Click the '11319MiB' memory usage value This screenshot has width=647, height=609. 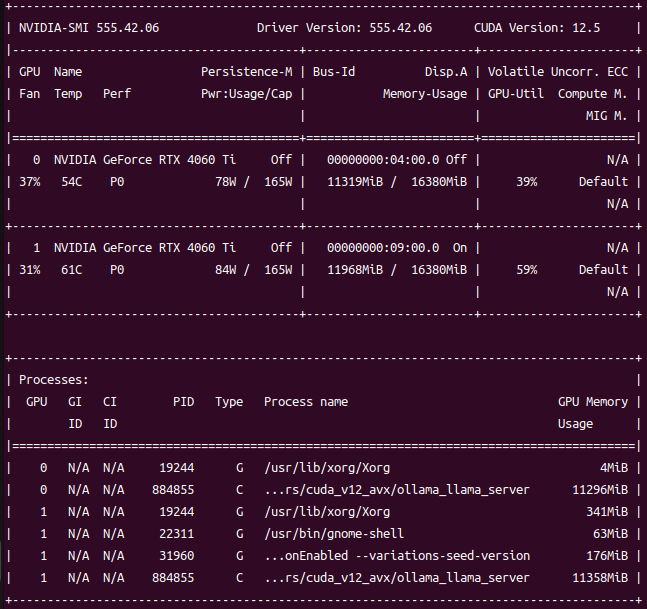355,182
